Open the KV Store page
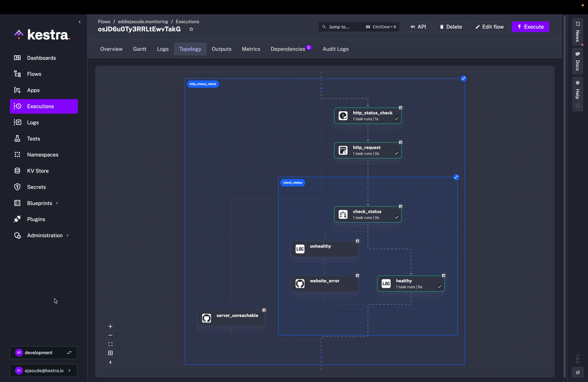588x382 pixels. tap(38, 171)
